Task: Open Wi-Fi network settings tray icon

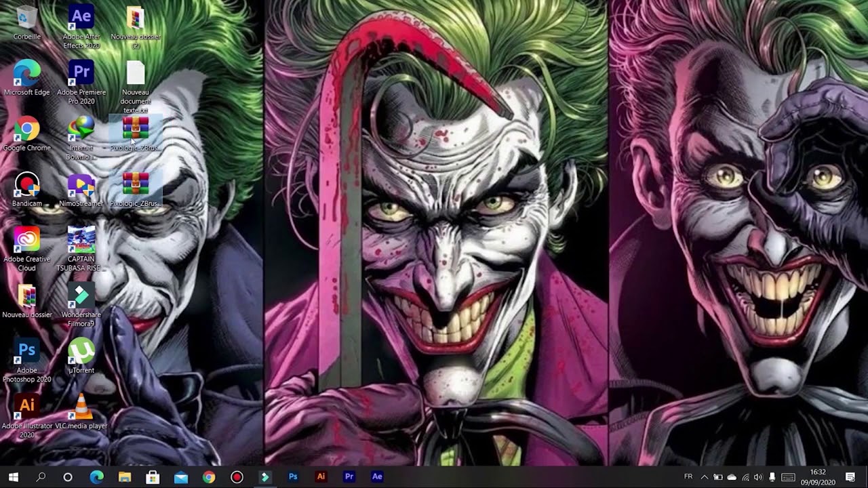Action: coord(745,477)
